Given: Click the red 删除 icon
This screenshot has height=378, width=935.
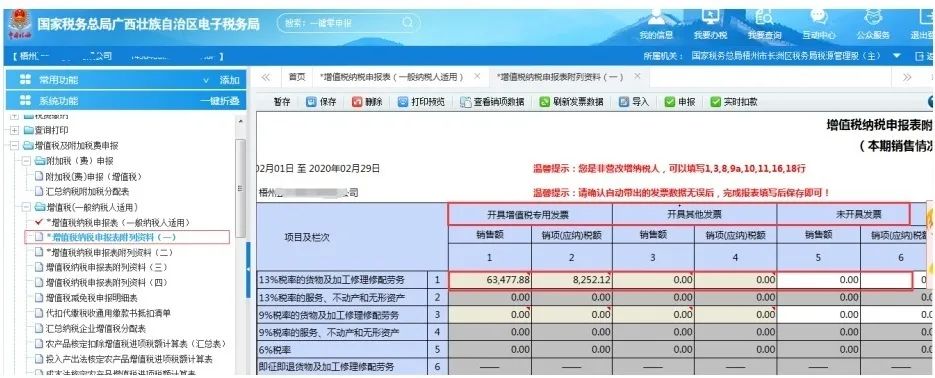Looking at the screenshot, I should pyautogui.click(x=357, y=102).
